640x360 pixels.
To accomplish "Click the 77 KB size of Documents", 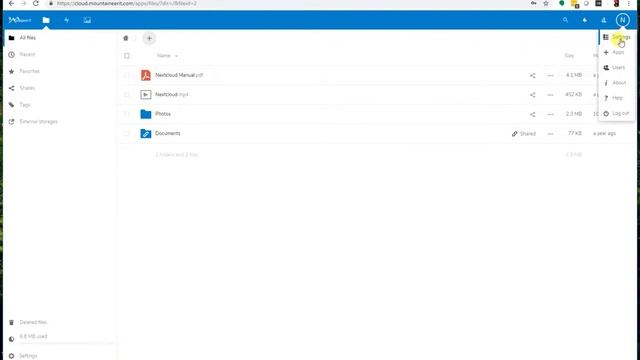I will [575, 133].
